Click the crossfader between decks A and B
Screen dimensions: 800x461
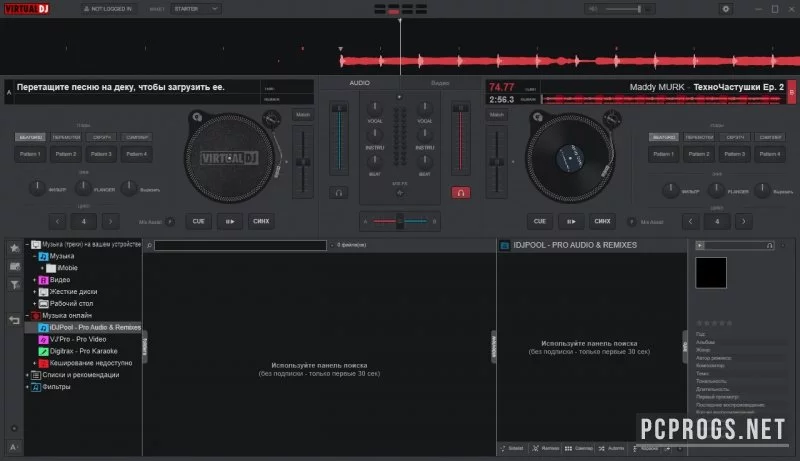(x=399, y=221)
